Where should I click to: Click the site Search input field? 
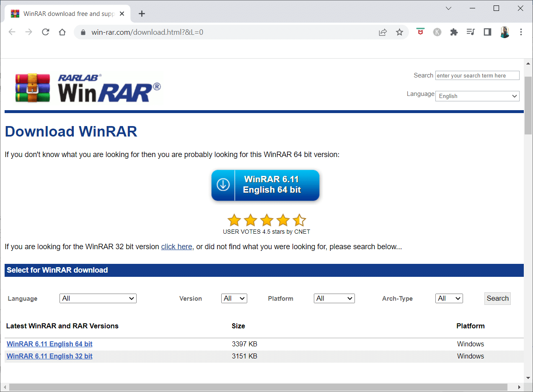click(477, 75)
